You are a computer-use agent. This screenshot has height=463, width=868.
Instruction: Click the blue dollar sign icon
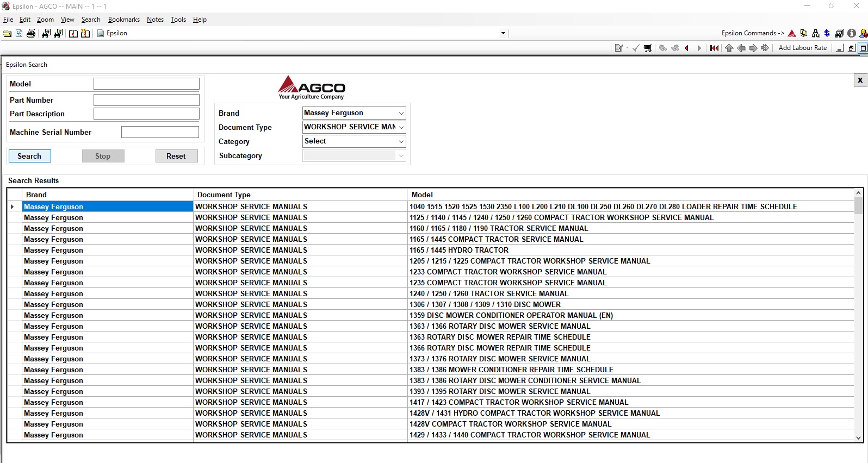coord(827,33)
